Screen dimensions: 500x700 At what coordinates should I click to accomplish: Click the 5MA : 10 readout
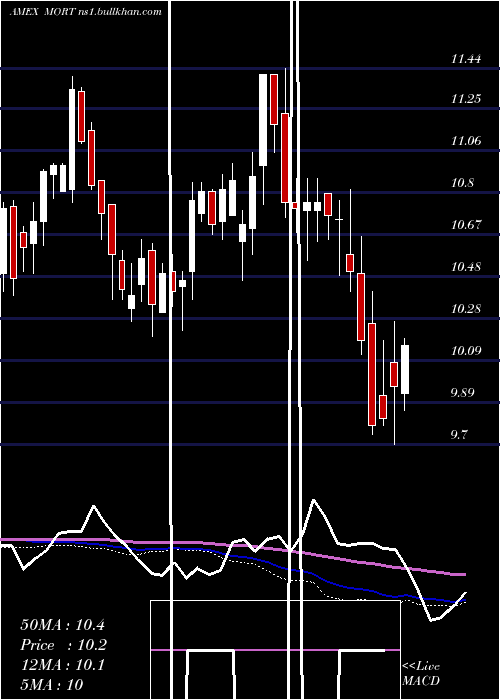(52, 685)
